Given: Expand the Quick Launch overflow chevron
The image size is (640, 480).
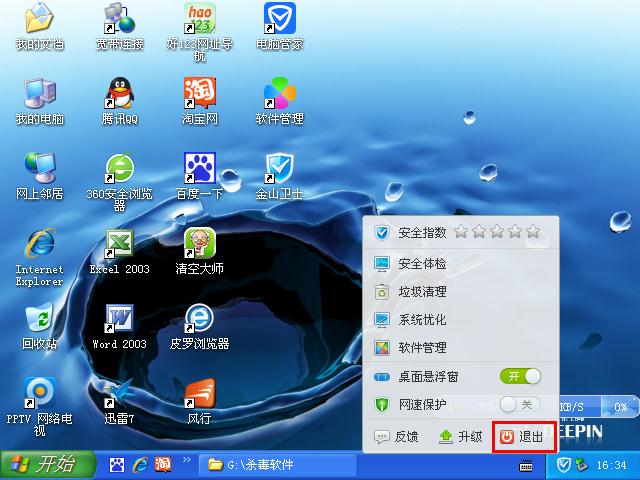Looking at the screenshot, I should (185, 461).
